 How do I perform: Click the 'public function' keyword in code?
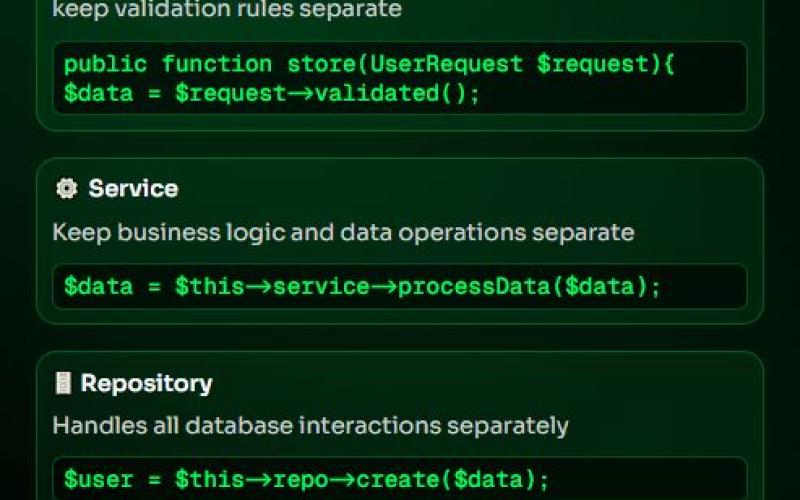[x=167, y=64]
